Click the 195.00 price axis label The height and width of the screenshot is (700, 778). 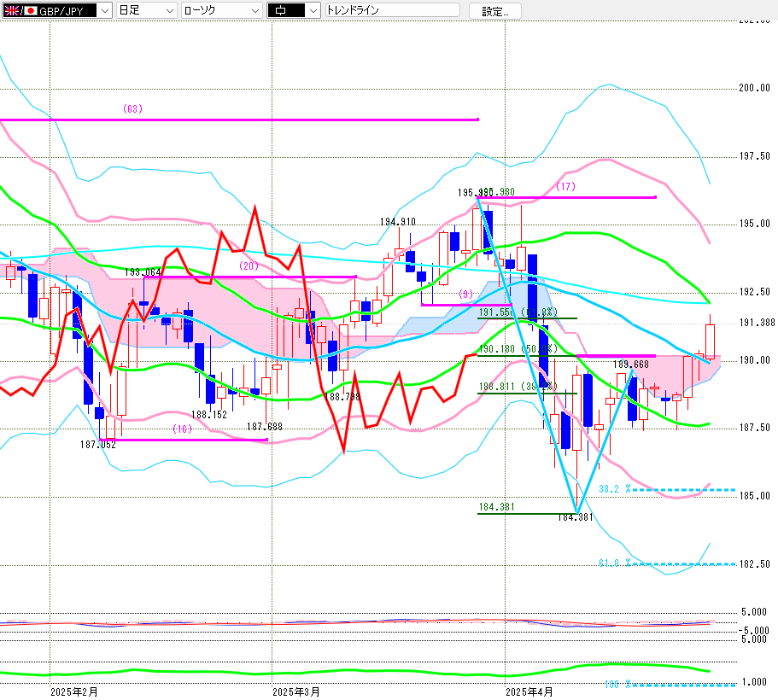coord(754,224)
